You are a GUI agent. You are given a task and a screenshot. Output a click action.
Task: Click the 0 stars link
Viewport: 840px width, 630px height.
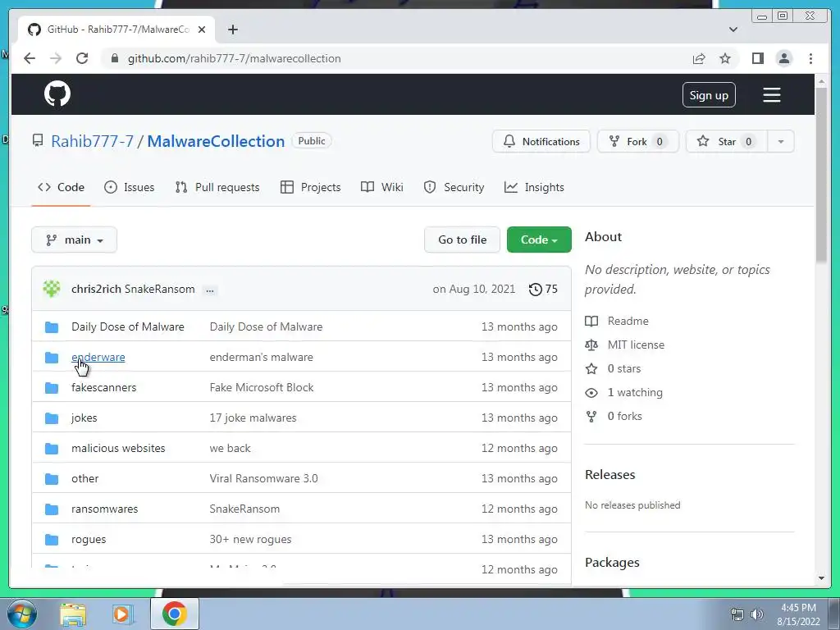(x=624, y=368)
